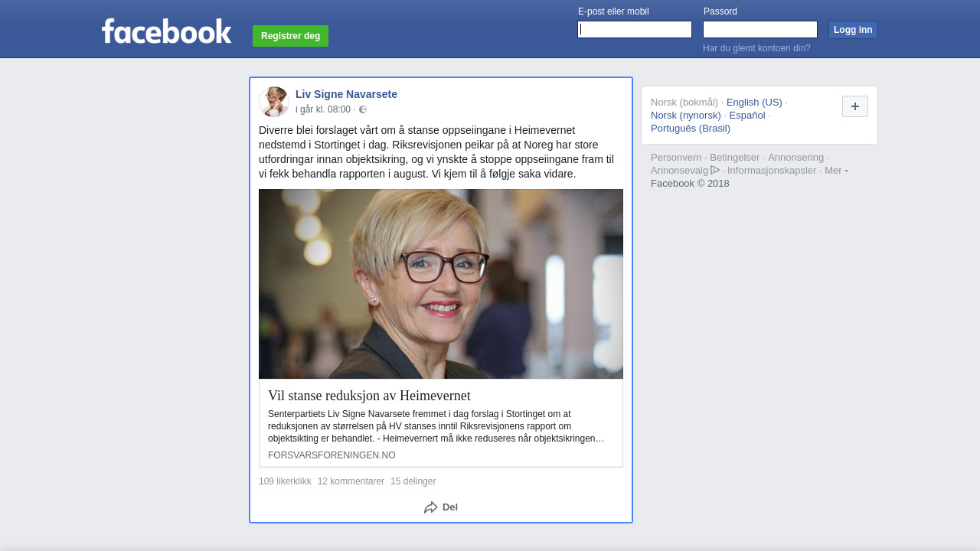Open headline Vil stanse reduksjon av Heimevernet
980x551 pixels.
[369, 396]
